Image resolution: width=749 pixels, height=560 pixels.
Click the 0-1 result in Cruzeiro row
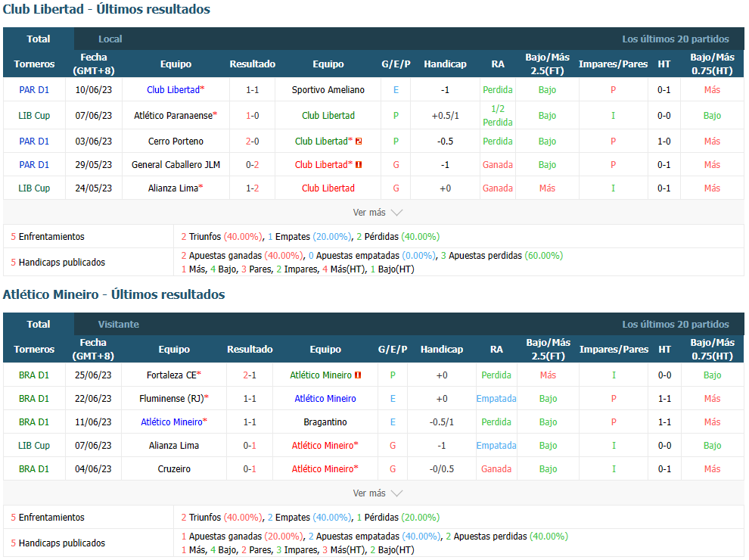coord(250,469)
